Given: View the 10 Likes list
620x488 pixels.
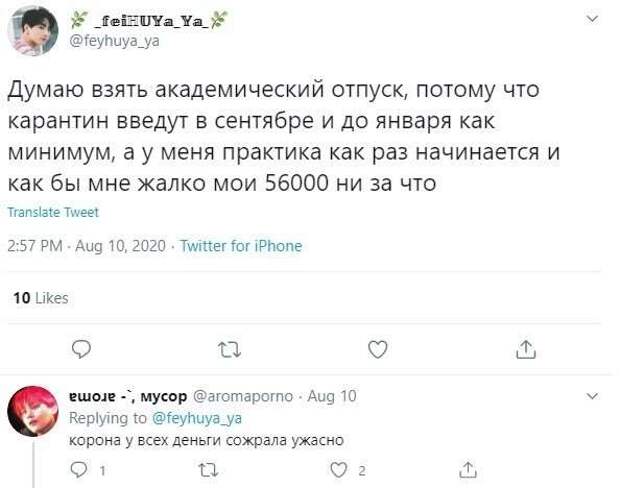Looking at the screenshot, I should pyautogui.click(x=41, y=298).
